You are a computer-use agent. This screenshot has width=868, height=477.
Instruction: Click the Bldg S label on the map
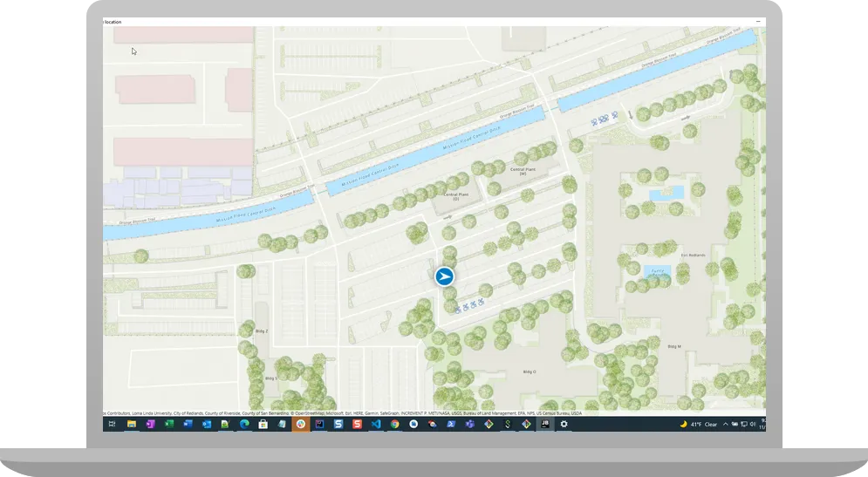(x=270, y=378)
